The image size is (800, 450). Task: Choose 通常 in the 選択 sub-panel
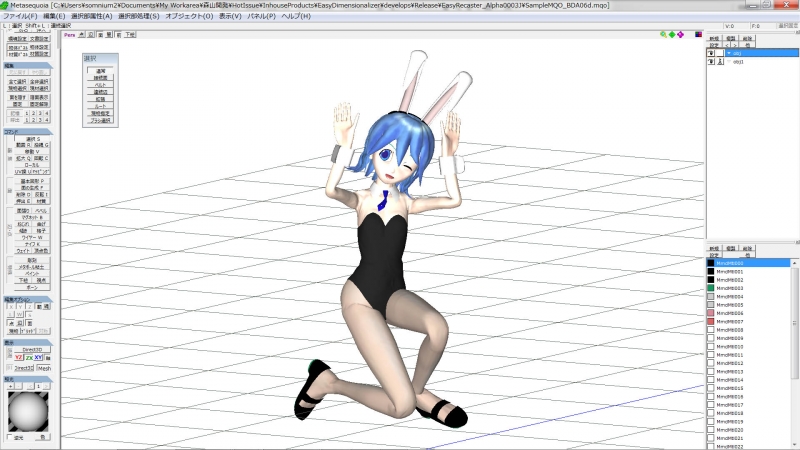point(101,71)
